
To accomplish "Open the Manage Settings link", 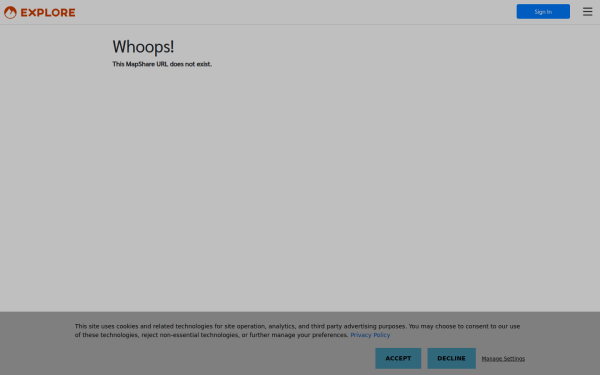I will (x=503, y=359).
